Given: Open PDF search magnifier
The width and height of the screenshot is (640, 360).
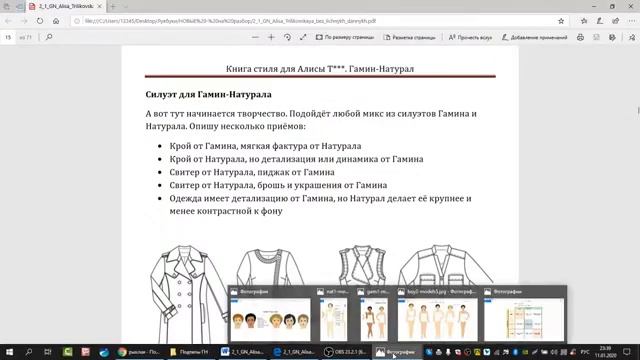Looking at the screenshot, I should pos(49,37).
